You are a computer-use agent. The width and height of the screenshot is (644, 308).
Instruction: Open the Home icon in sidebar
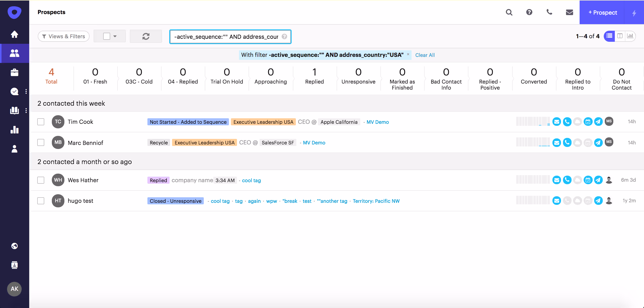pyautogui.click(x=14, y=34)
